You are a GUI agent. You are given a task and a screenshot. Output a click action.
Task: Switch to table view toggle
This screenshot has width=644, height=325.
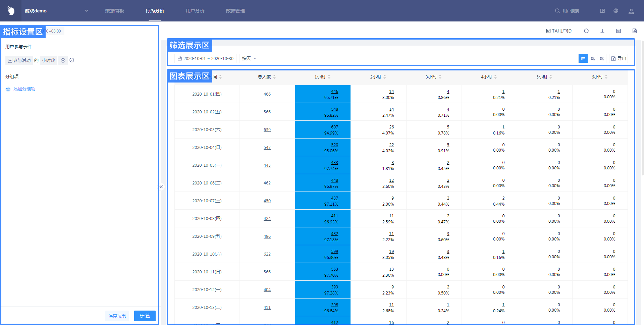point(583,59)
